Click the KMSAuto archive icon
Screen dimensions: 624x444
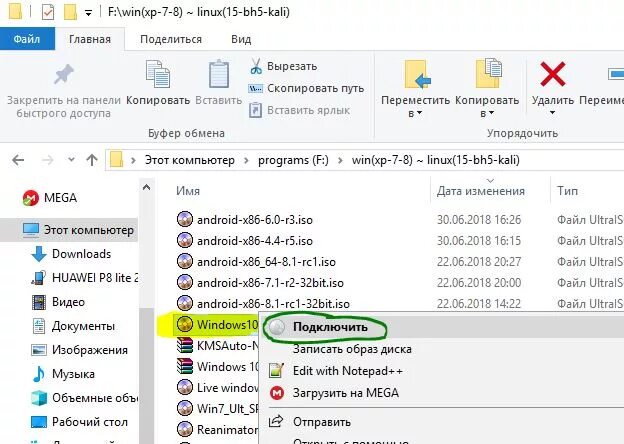click(x=185, y=345)
